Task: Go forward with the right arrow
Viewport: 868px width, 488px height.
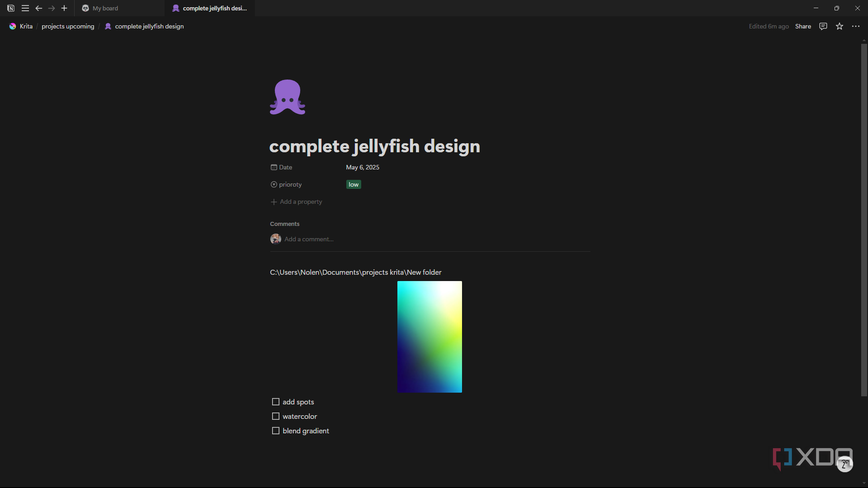Action: point(52,8)
